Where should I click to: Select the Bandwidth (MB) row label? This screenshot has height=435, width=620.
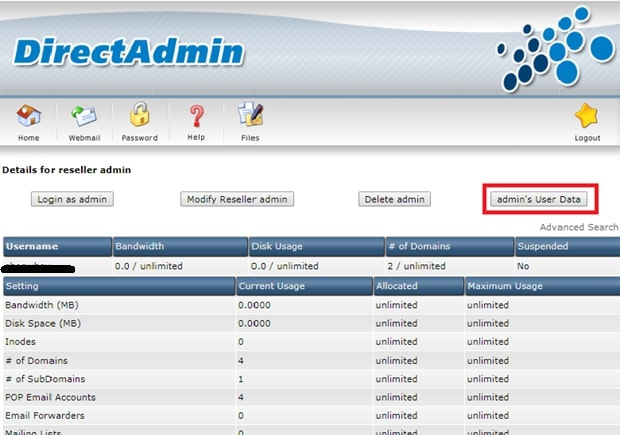(42, 305)
